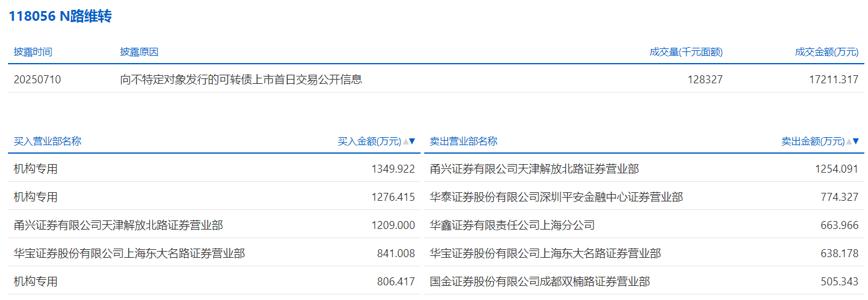Click seller 华鑫证券有限责任公司上海分公司

[x=512, y=225]
